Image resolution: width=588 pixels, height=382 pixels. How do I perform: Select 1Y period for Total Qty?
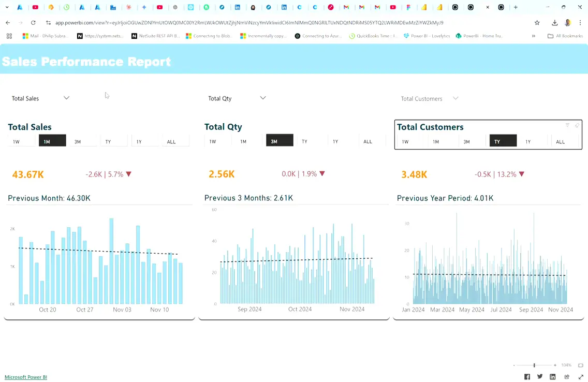pyautogui.click(x=341, y=141)
